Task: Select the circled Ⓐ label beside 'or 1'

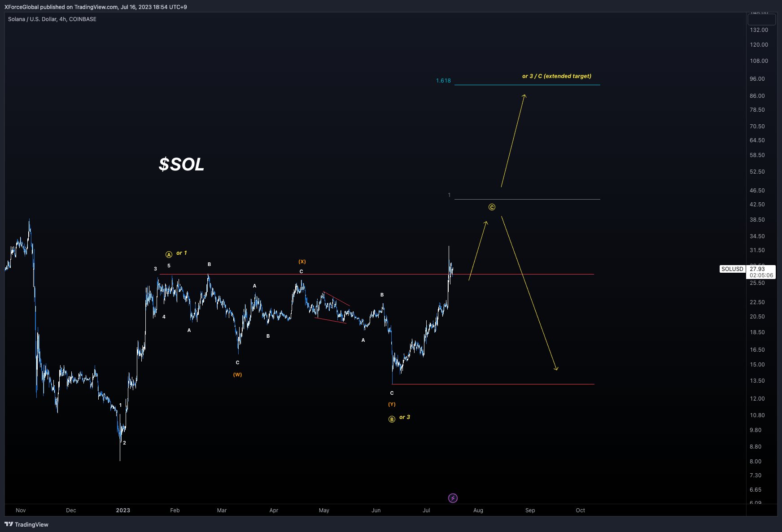Action: click(x=169, y=254)
